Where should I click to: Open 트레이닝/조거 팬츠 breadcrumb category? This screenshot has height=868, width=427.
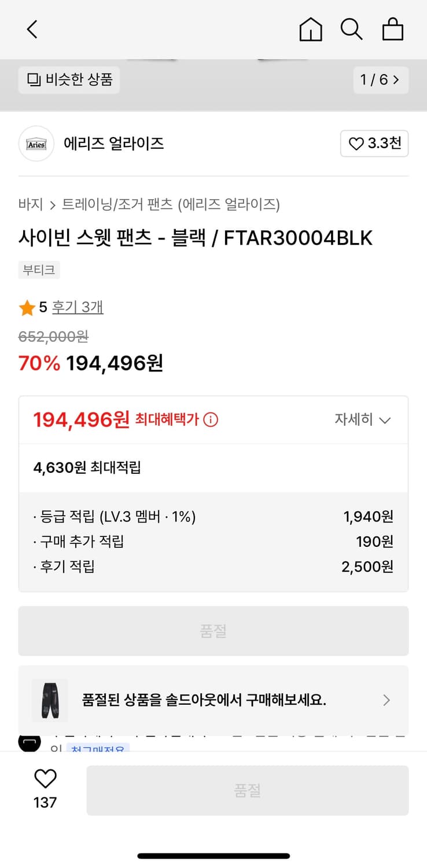tap(117, 204)
